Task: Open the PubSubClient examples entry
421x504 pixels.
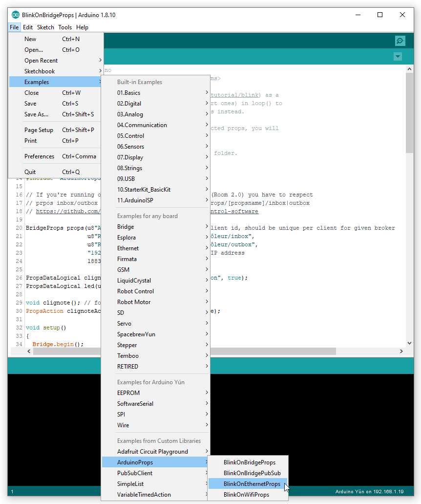Action: 156,473
